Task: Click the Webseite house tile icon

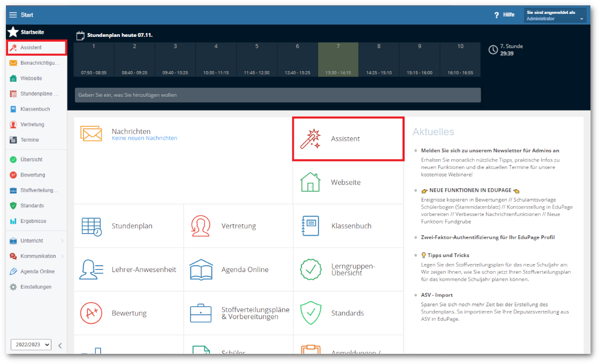Action: tap(310, 182)
